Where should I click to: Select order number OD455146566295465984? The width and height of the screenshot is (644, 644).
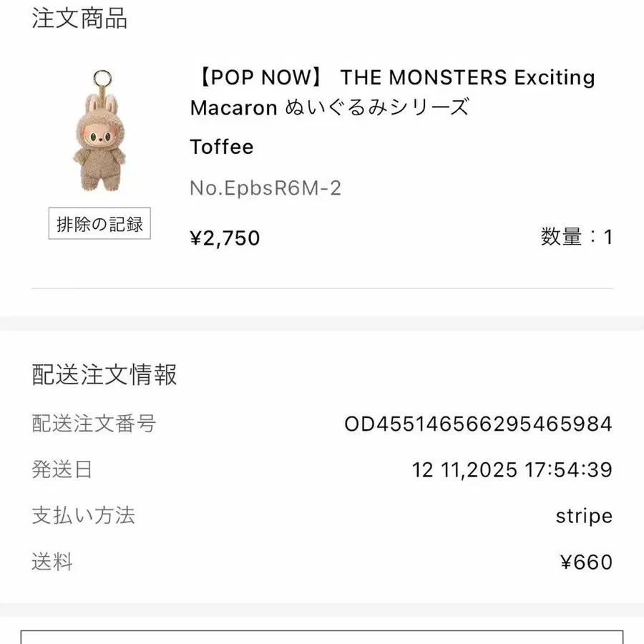coord(478,424)
